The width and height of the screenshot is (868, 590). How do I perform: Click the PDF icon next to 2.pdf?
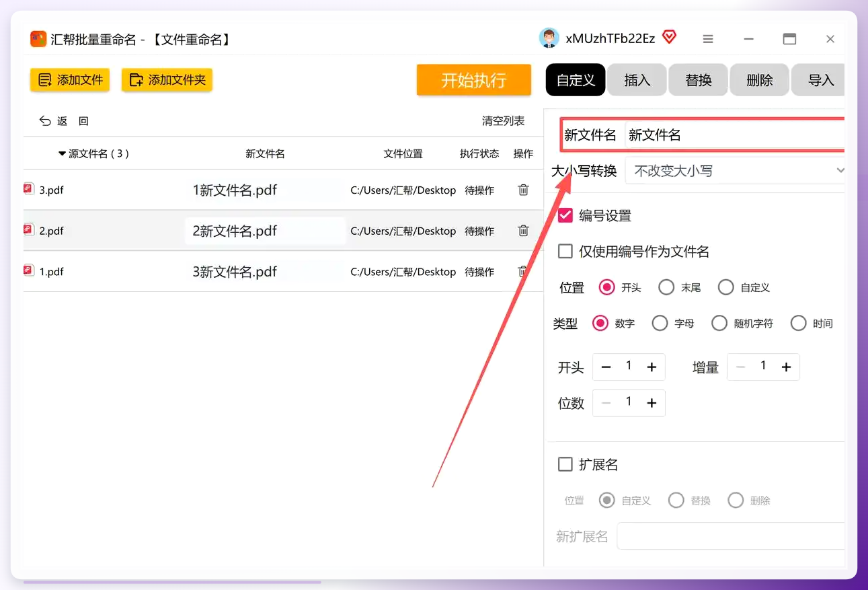point(29,230)
